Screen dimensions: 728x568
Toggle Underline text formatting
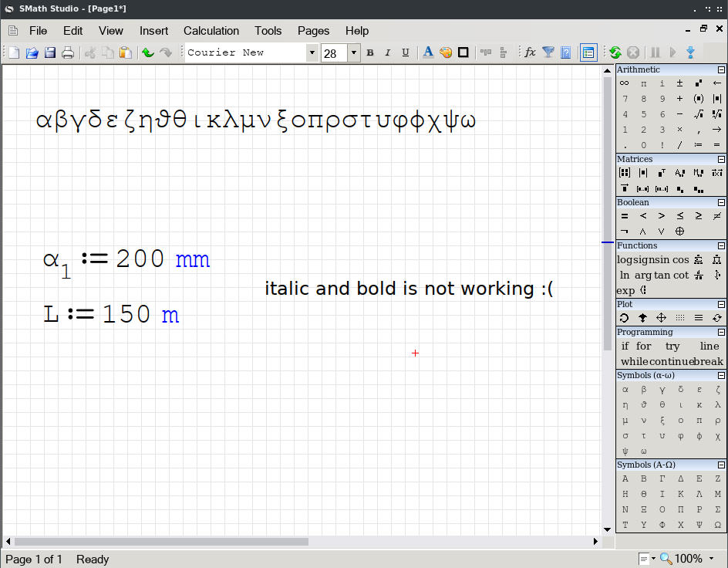point(406,52)
